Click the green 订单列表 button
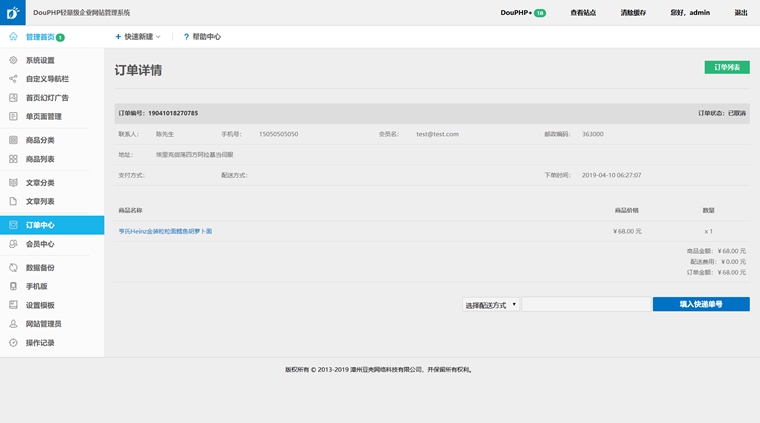 (x=726, y=67)
